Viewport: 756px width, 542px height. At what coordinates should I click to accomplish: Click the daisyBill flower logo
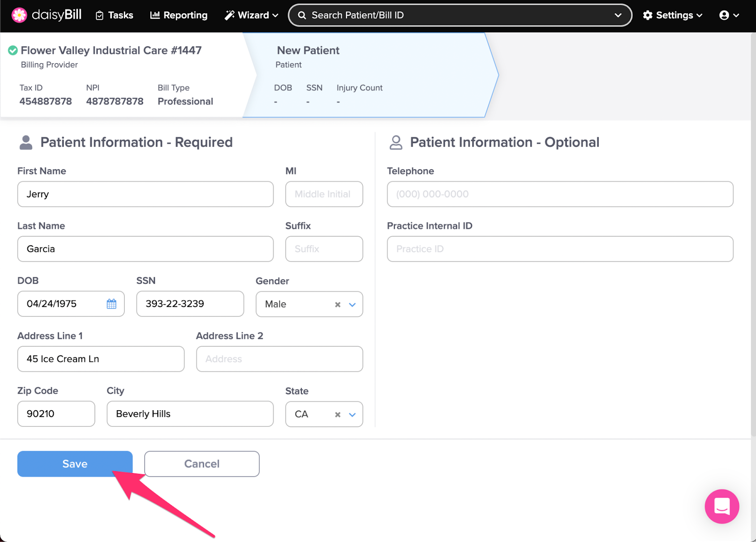point(19,15)
